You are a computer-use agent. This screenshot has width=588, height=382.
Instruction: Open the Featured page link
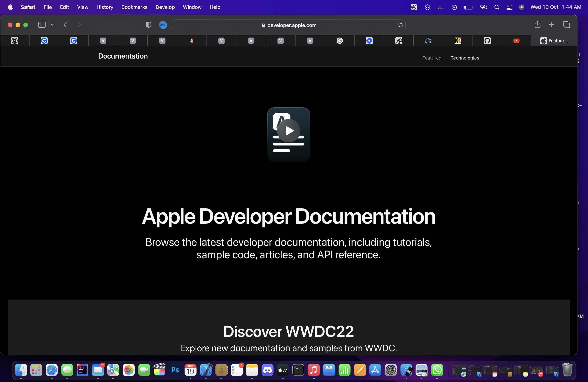click(x=432, y=58)
